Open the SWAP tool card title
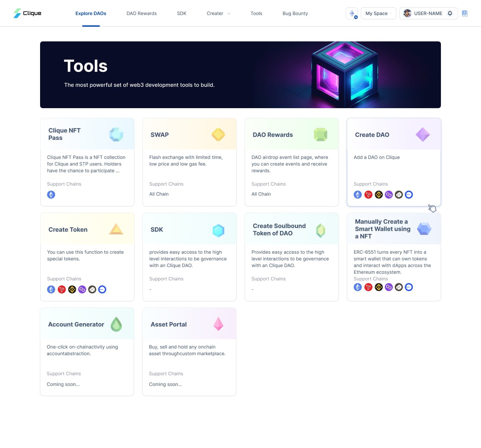481x448 pixels. (x=160, y=135)
